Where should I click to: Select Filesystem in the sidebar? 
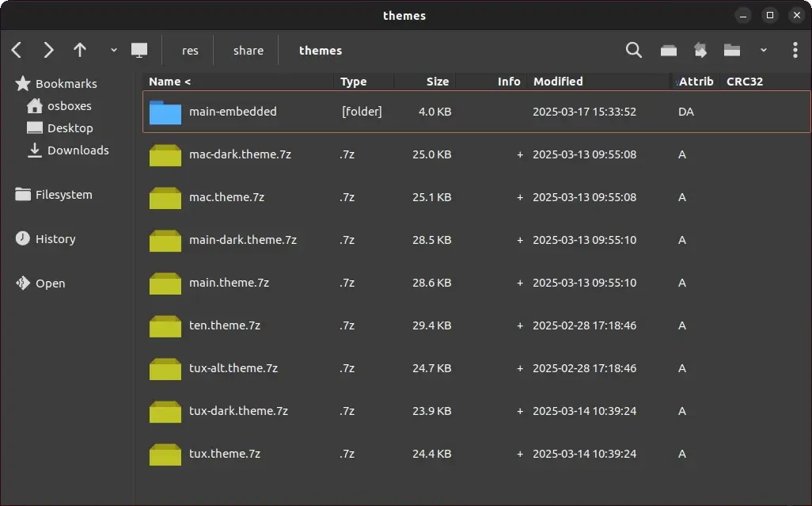[63, 195]
